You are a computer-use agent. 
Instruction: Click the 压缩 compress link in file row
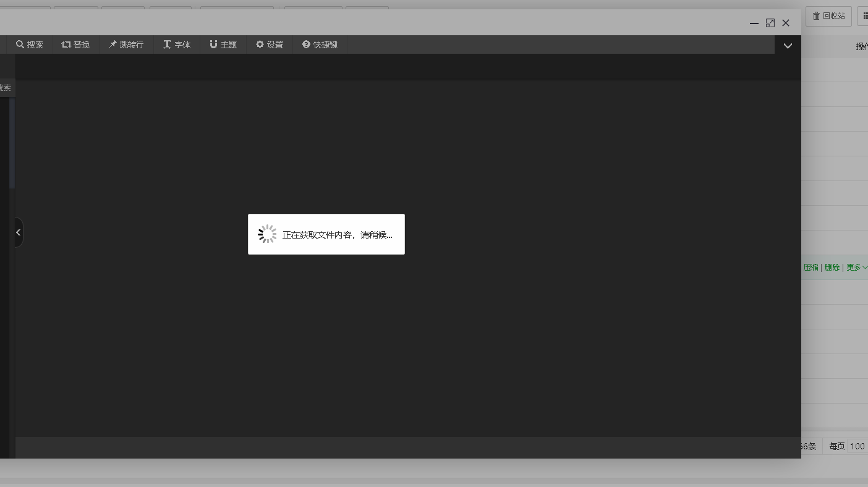pyautogui.click(x=811, y=268)
